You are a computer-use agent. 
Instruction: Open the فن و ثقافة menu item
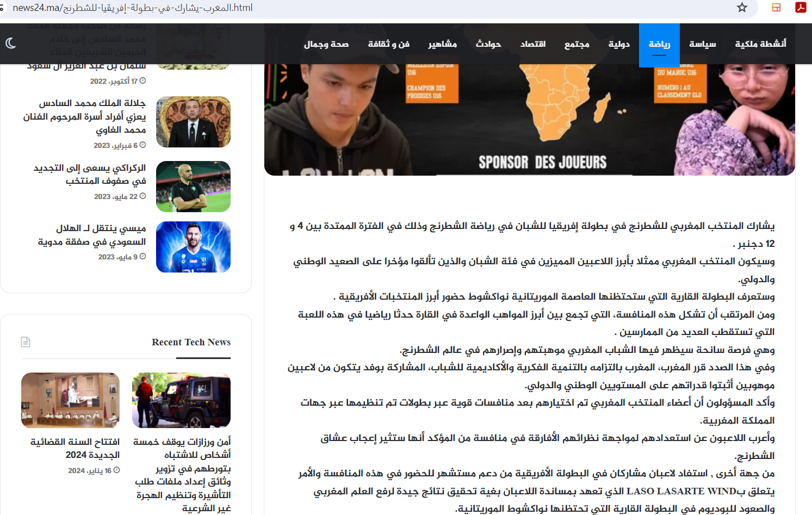click(389, 44)
